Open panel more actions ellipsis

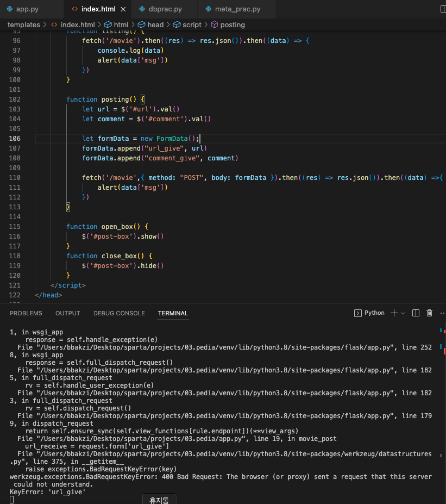point(442,313)
